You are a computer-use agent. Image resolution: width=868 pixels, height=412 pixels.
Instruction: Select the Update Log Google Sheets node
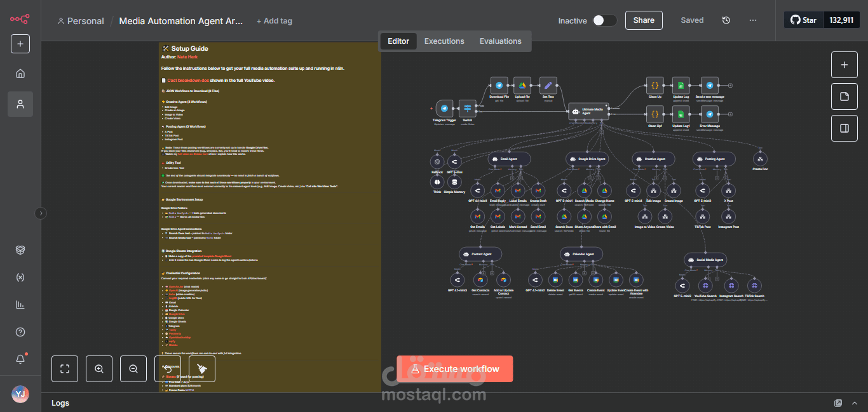[681, 86]
